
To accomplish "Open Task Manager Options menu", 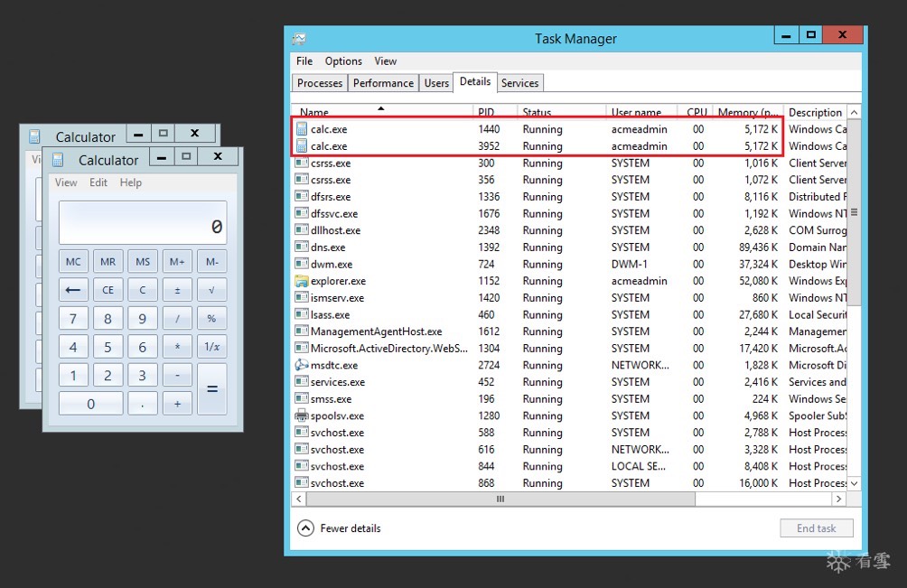I will [x=343, y=61].
